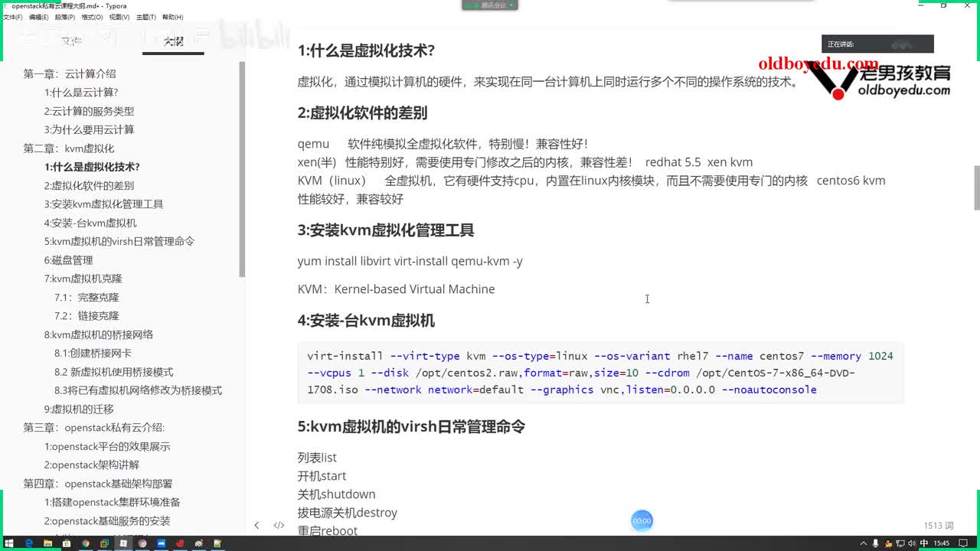Open the clock showing 15:45

click(x=942, y=543)
